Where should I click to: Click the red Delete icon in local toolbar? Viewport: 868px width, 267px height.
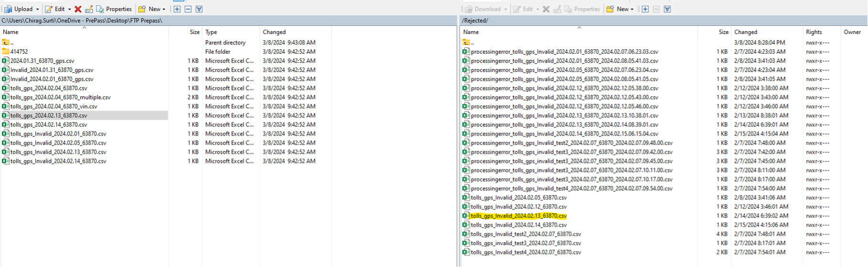(x=78, y=9)
